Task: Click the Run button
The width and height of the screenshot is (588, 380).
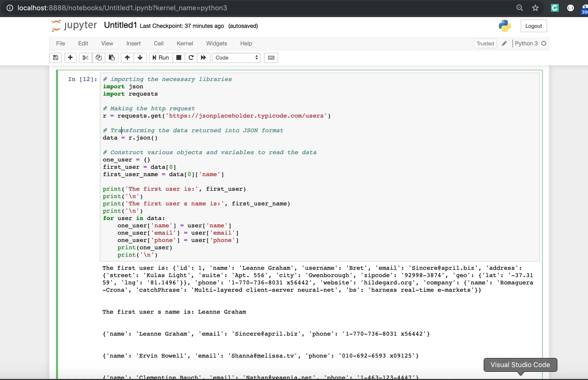Action: 161,58
